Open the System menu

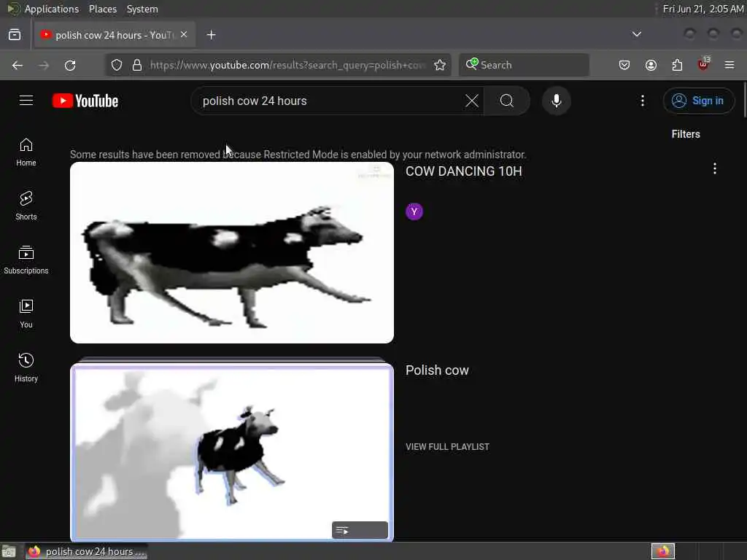(142, 9)
